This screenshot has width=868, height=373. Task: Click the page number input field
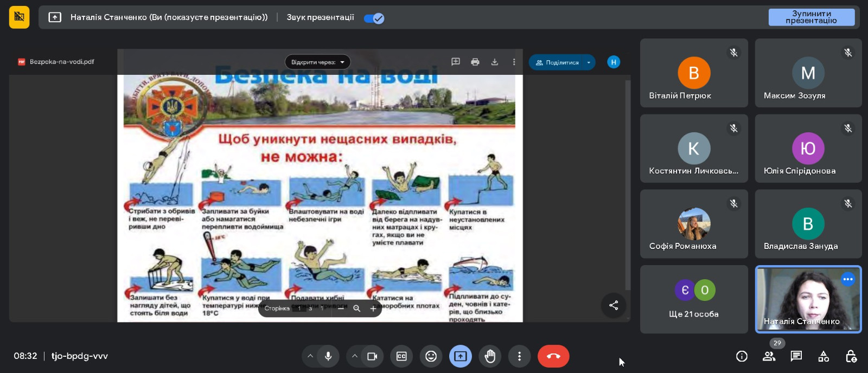tap(299, 308)
